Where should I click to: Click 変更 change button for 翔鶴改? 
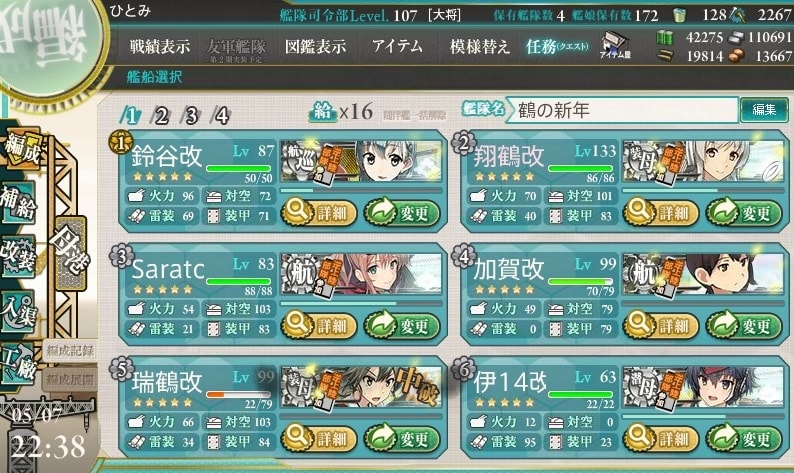(x=744, y=213)
